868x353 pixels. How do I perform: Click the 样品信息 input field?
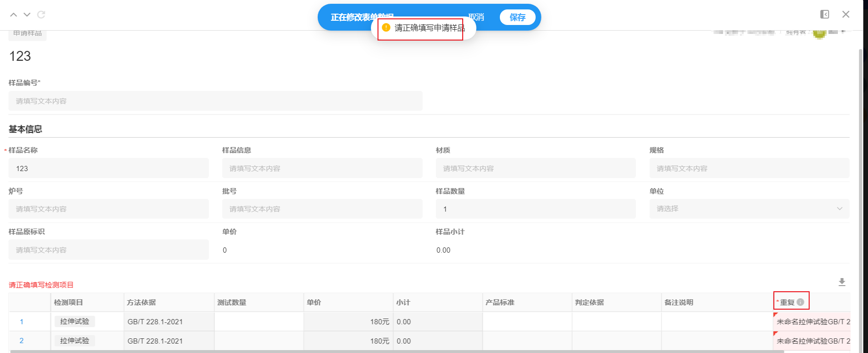[322, 168]
